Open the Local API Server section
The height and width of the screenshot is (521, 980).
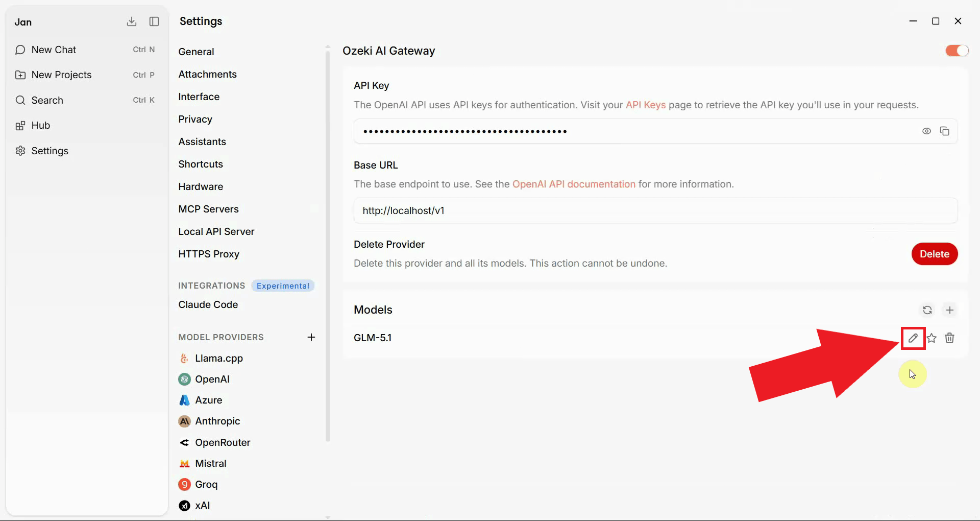pyautogui.click(x=216, y=231)
